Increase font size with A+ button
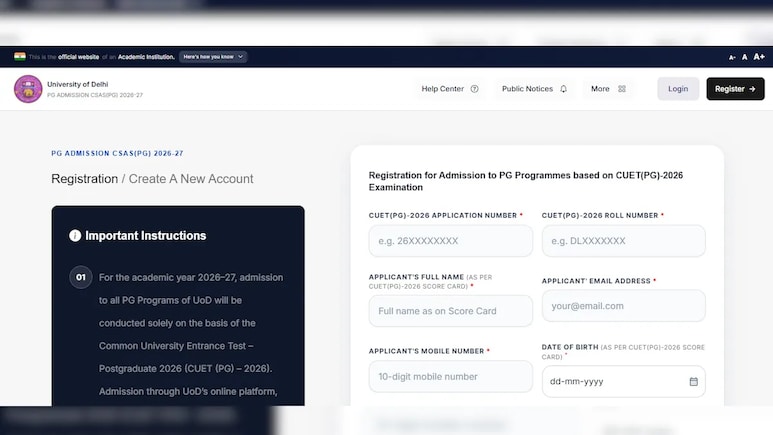Viewport: 773px width, 435px height. tap(759, 57)
